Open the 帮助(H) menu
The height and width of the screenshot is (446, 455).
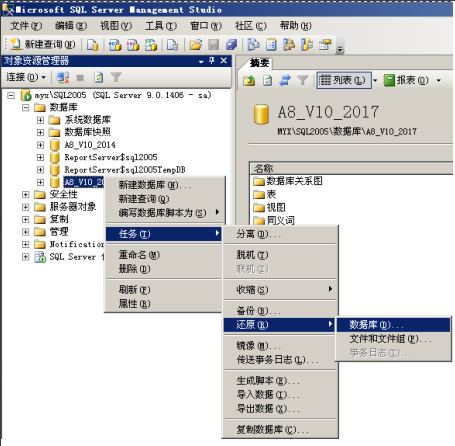click(x=295, y=26)
